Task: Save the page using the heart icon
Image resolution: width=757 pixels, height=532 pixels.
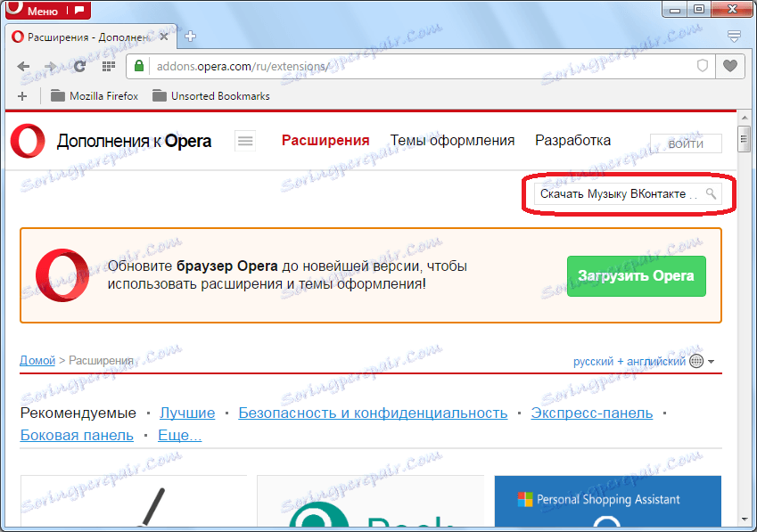Action: pos(730,66)
